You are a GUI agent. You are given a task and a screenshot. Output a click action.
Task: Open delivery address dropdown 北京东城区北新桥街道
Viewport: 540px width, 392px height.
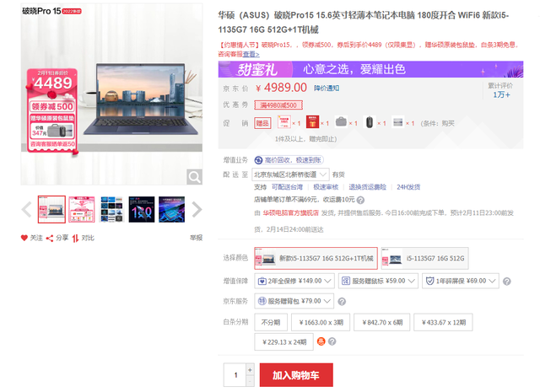pos(290,175)
